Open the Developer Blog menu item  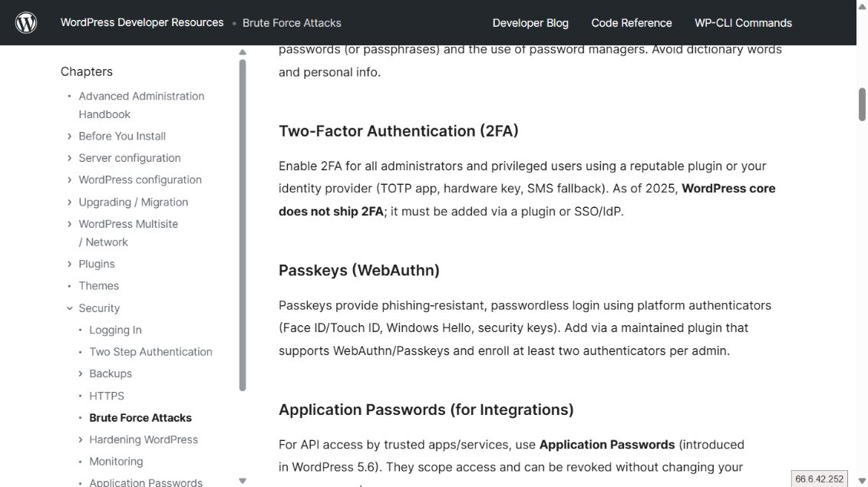[530, 23]
